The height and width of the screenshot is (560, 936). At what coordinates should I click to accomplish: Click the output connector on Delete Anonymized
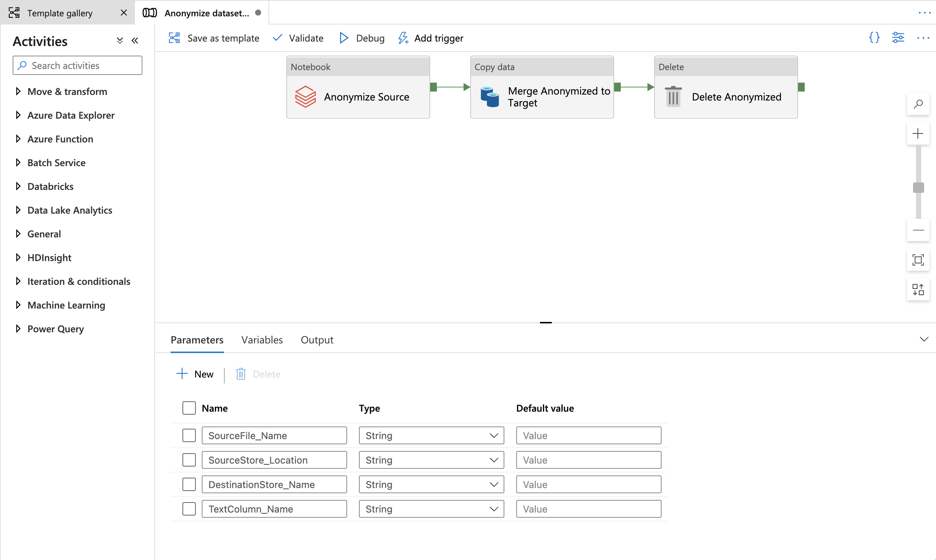(801, 87)
